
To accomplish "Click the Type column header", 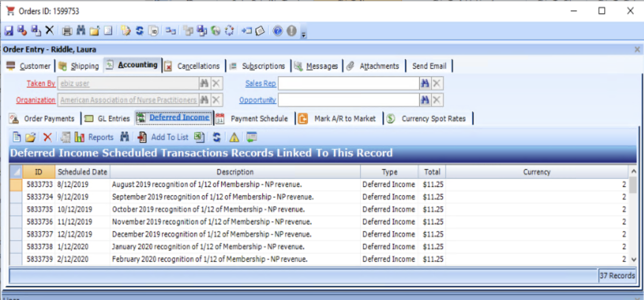I will point(389,172).
